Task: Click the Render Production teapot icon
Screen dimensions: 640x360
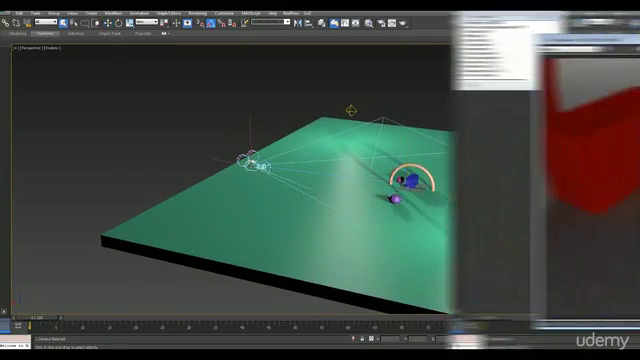Action: pos(403,23)
